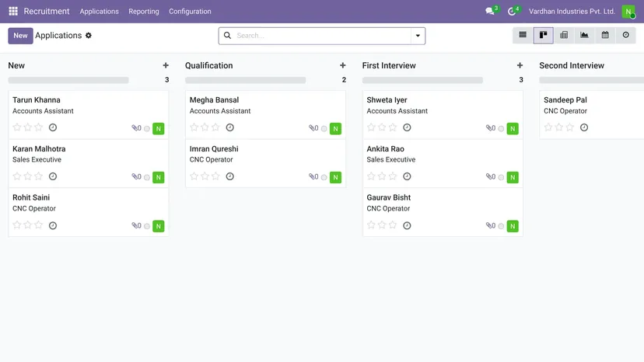Viewport: 644px width, 362px height.
Task: Switch to list view
Action: [x=523, y=35]
